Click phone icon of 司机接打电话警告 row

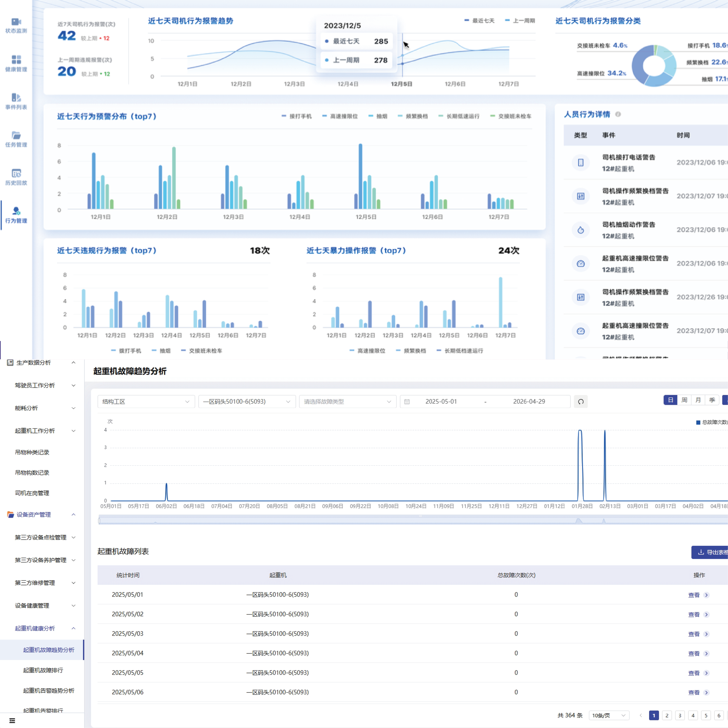pos(581,162)
